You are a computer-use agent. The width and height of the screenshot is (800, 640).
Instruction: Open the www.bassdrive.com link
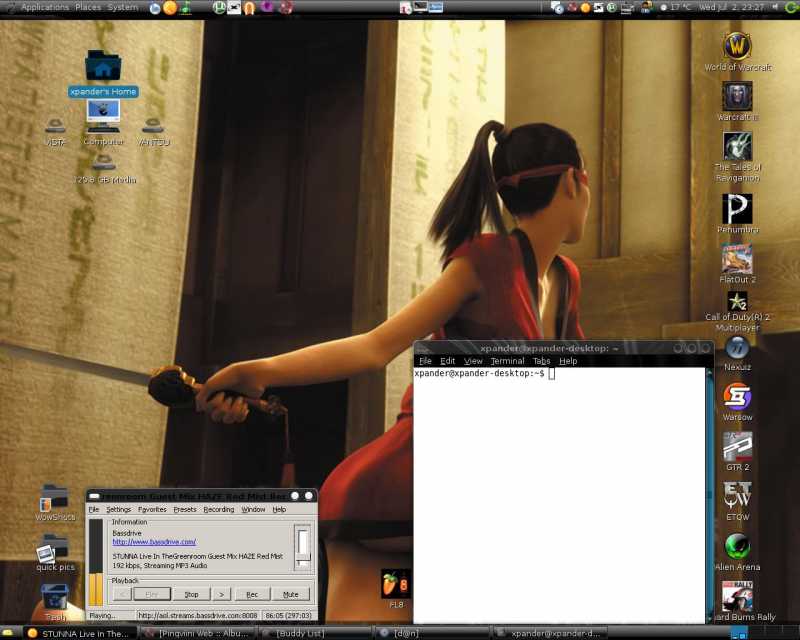click(x=154, y=541)
